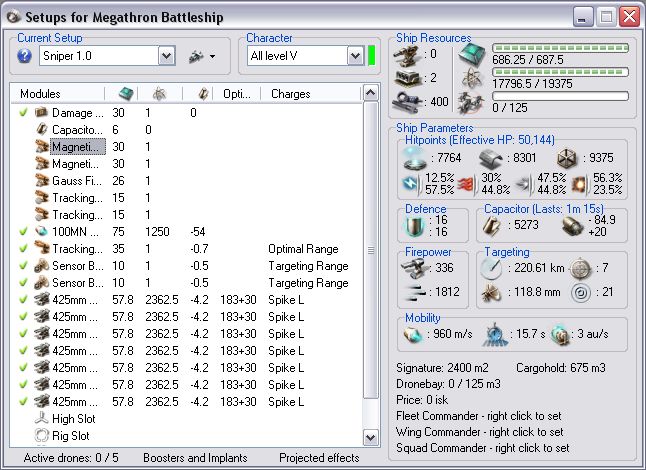Toggle the Damage Control module checkmark
The image size is (646, 470).
(x=23, y=112)
